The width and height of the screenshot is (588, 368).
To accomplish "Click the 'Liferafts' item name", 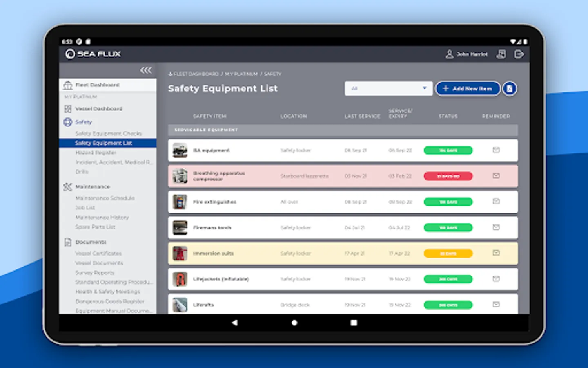I will (x=203, y=305).
